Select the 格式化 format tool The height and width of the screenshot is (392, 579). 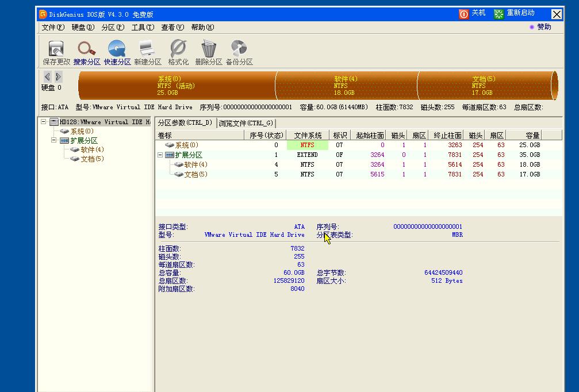(178, 49)
